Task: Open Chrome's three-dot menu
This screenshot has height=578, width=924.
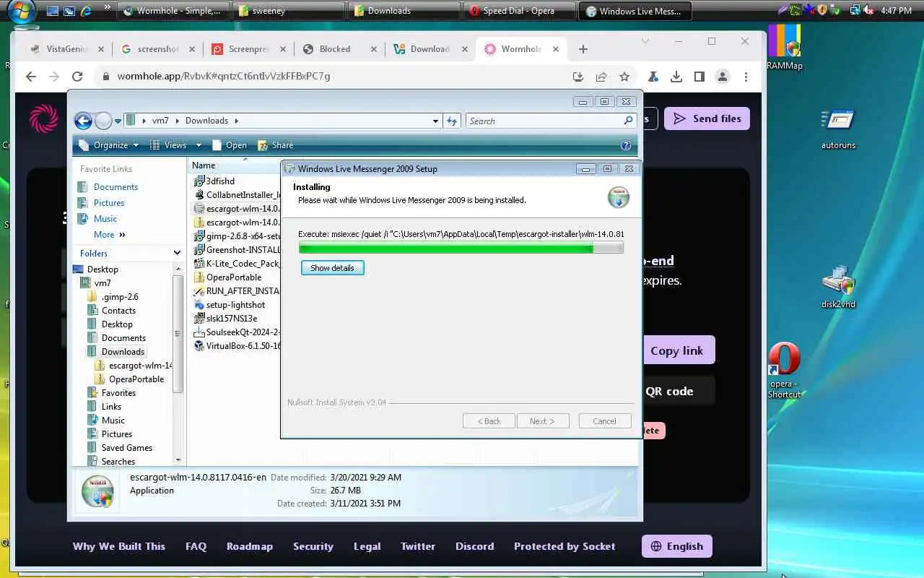Action: [x=746, y=76]
